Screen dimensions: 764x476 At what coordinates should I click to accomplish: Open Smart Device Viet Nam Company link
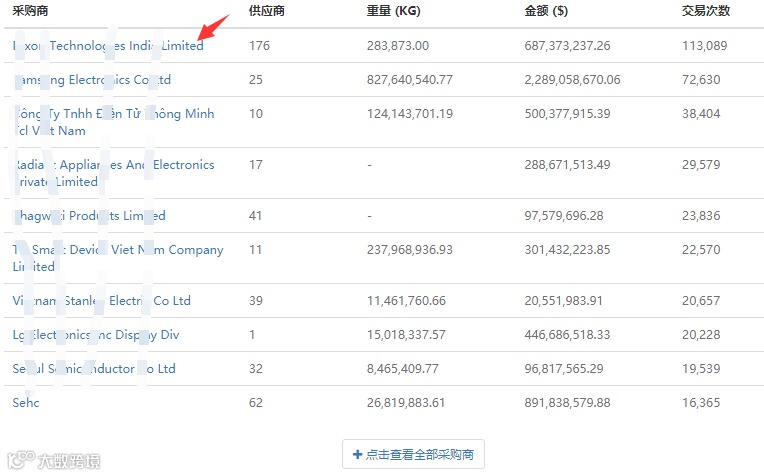point(118,258)
